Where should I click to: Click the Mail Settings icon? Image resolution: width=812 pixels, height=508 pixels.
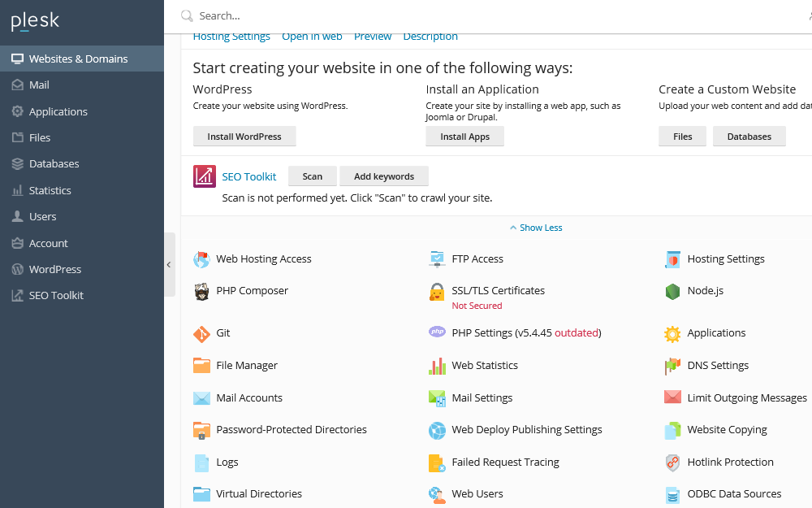point(437,398)
